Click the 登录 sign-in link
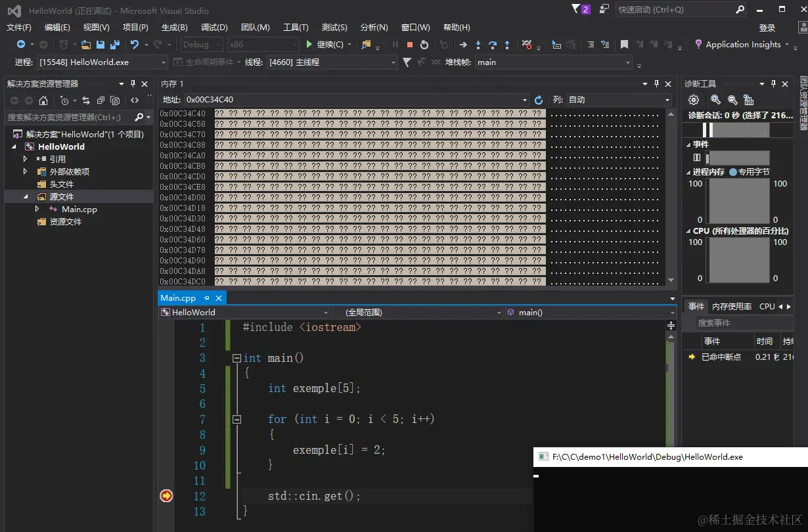The width and height of the screenshot is (808, 532). tap(767, 28)
